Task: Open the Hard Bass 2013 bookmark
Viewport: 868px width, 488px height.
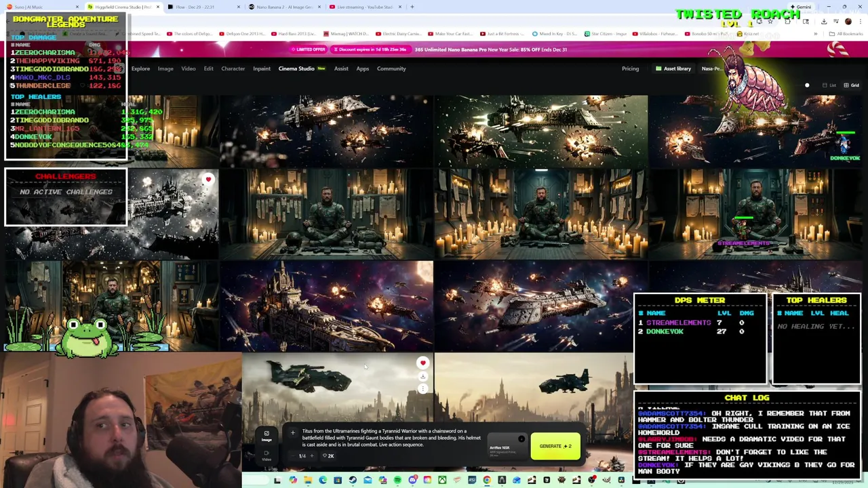Action: [x=294, y=33]
